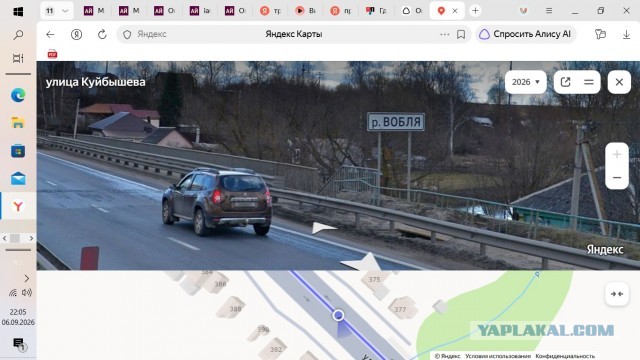Screen dimensions: 640x360
Task: Open the Yandex home button
Action: pyautogui.click(x=76, y=34)
